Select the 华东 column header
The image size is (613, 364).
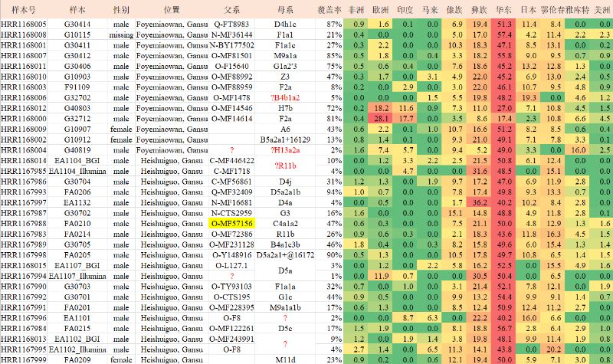coord(503,10)
